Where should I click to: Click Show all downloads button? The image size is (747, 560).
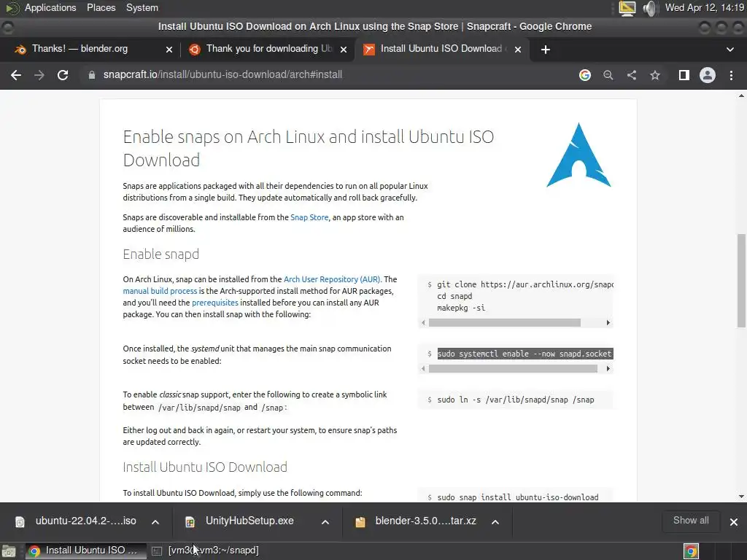pos(691,521)
